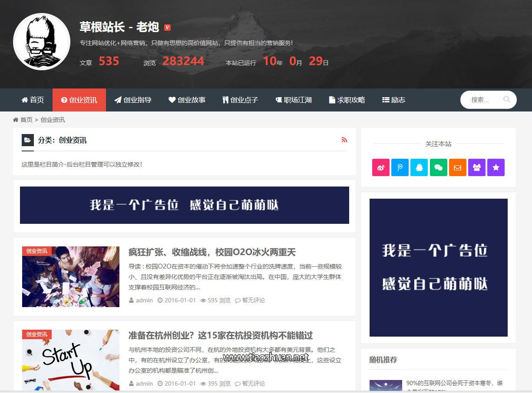Screen dimensions: 532x393
Task: Click the folder icon beside 分类: 创业资讯
Action: [27, 140]
